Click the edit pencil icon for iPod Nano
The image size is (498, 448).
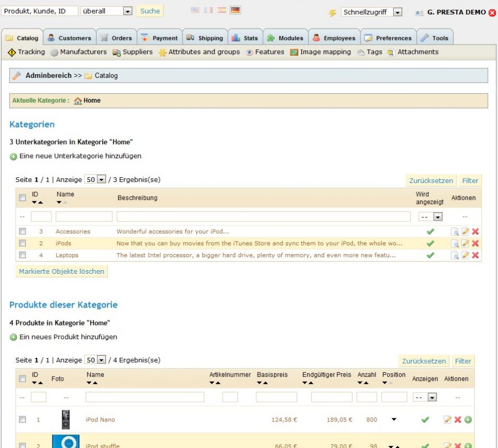click(448, 419)
